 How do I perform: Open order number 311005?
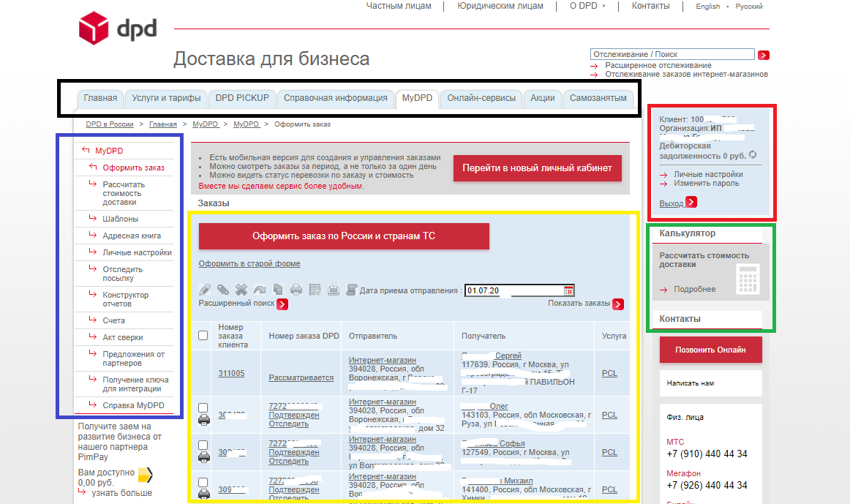point(231,373)
